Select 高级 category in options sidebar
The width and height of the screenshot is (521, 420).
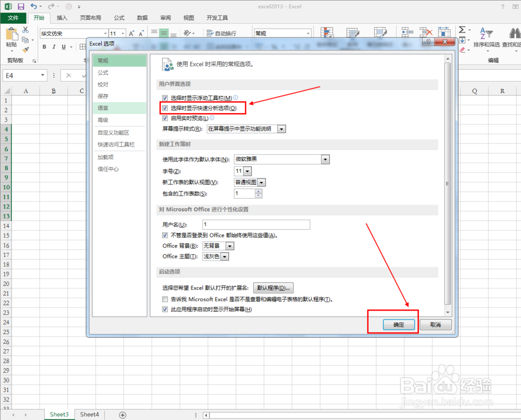[120, 120]
